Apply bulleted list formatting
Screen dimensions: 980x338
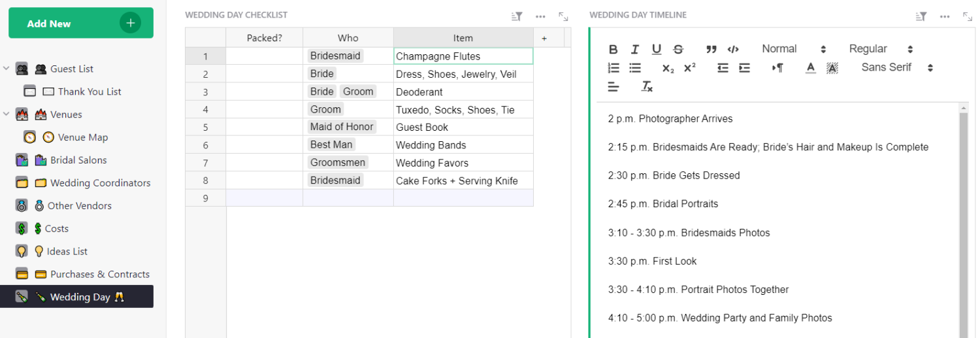point(634,67)
